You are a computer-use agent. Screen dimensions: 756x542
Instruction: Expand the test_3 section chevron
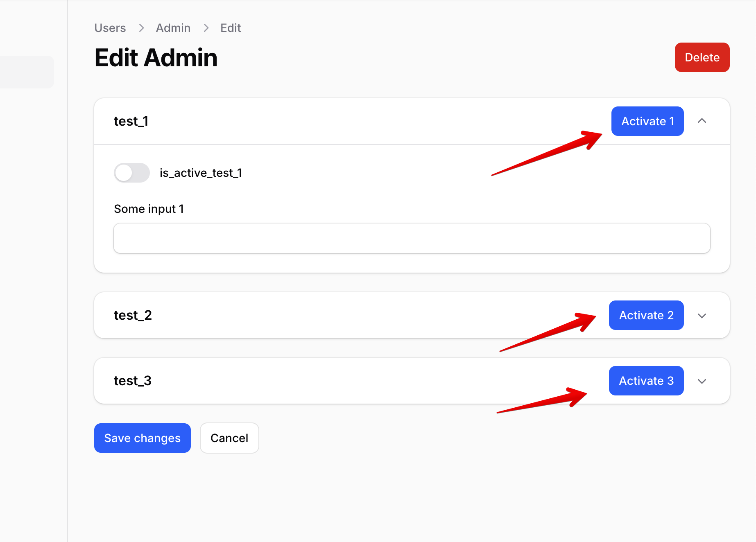pyautogui.click(x=702, y=381)
